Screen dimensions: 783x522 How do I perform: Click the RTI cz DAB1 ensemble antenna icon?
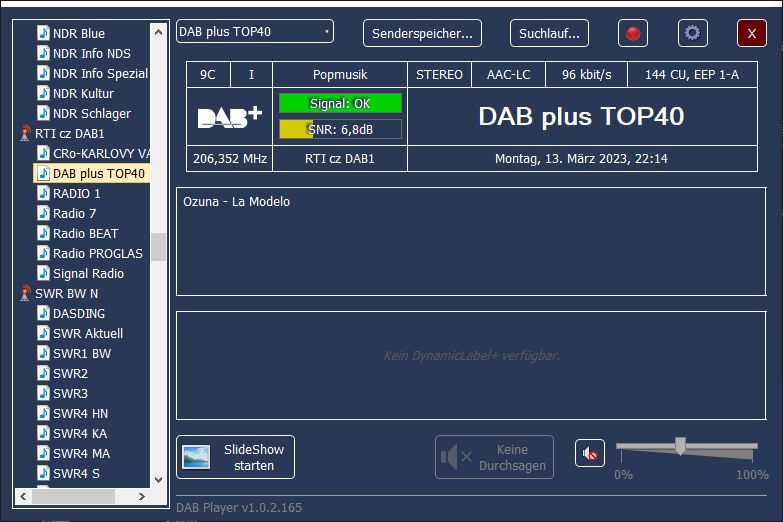[26, 134]
